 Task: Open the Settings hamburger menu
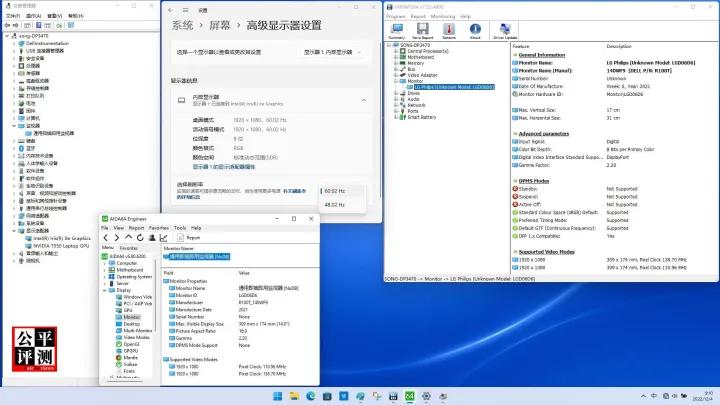(186, 10)
